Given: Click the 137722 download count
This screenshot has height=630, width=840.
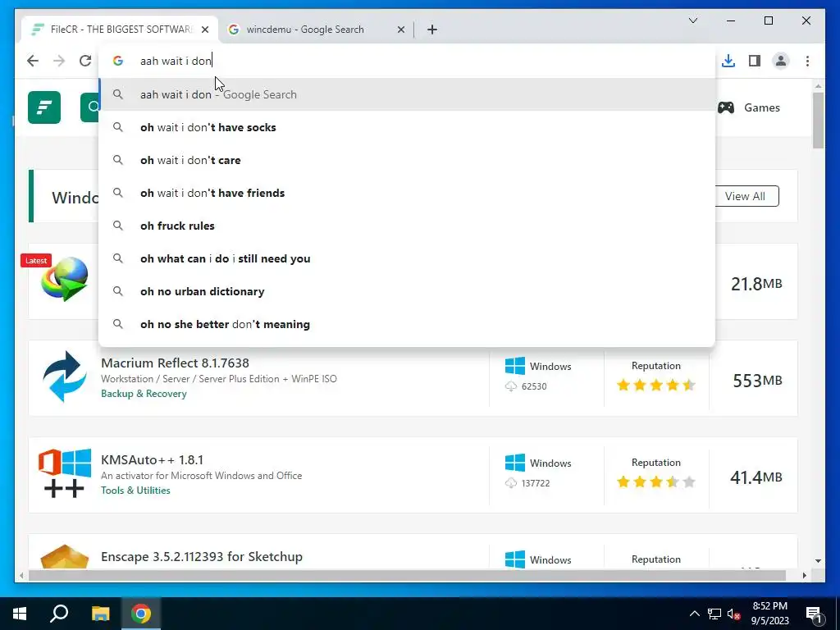Looking at the screenshot, I should point(535,483).
